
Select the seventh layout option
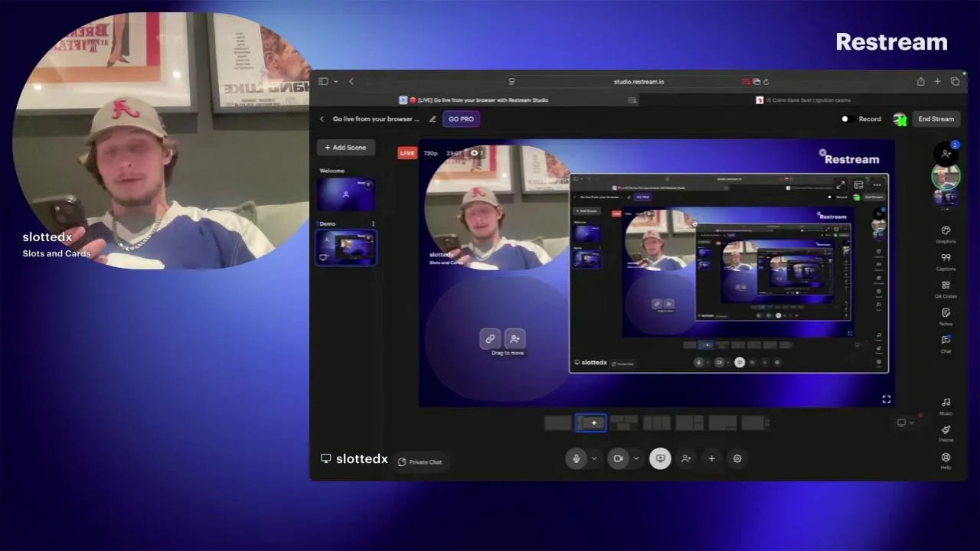756,422
